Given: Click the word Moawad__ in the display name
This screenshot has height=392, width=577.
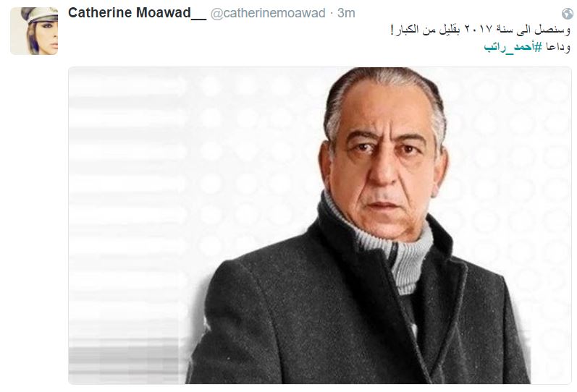Looking at the screenshot, I should point(171,13).
